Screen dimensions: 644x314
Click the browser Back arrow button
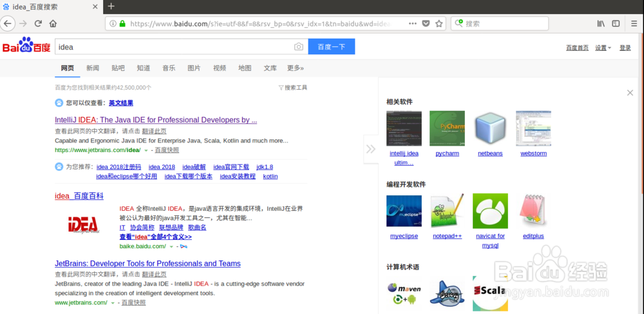tap(8, 23)
